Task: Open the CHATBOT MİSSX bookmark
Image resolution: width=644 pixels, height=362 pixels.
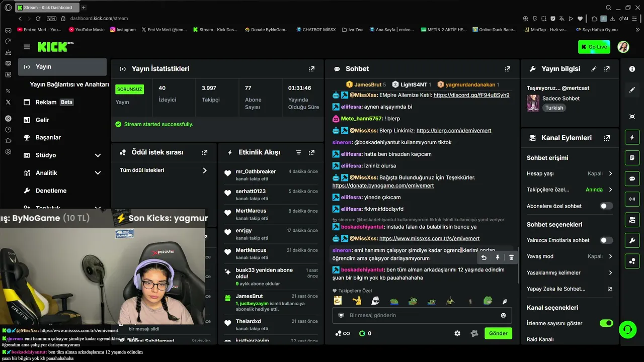Action: [316, 30]
